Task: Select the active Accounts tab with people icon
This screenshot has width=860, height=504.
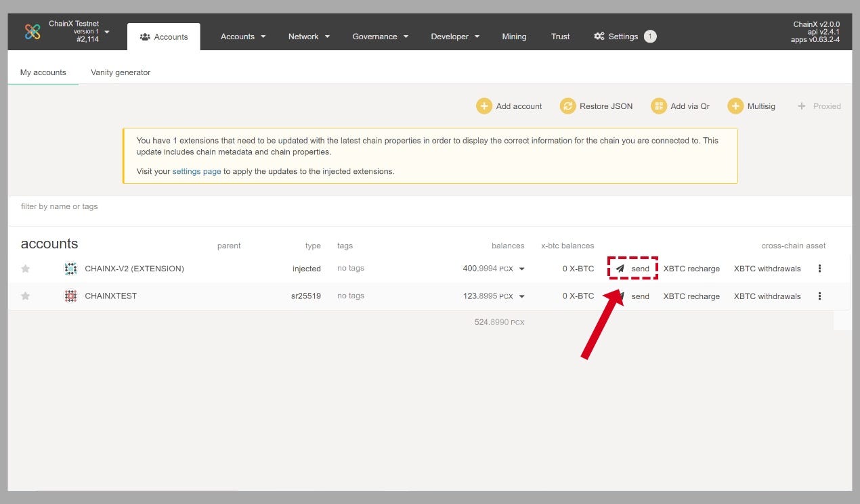Action: tap(164, 37)
